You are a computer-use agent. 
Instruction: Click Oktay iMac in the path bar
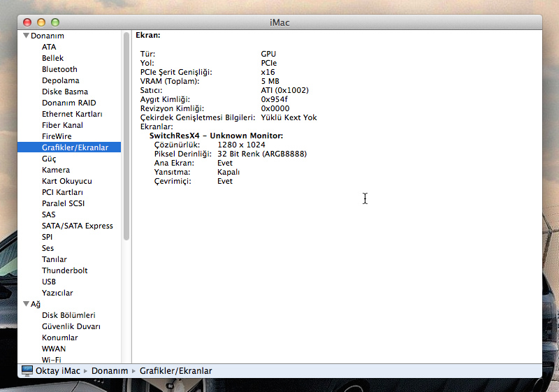(57, 370)
